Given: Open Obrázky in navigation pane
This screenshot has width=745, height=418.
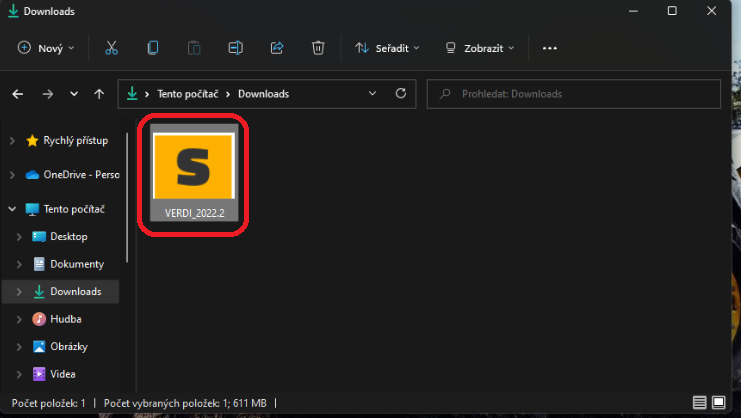Looking at the screenshot, I should click(60, 347).
